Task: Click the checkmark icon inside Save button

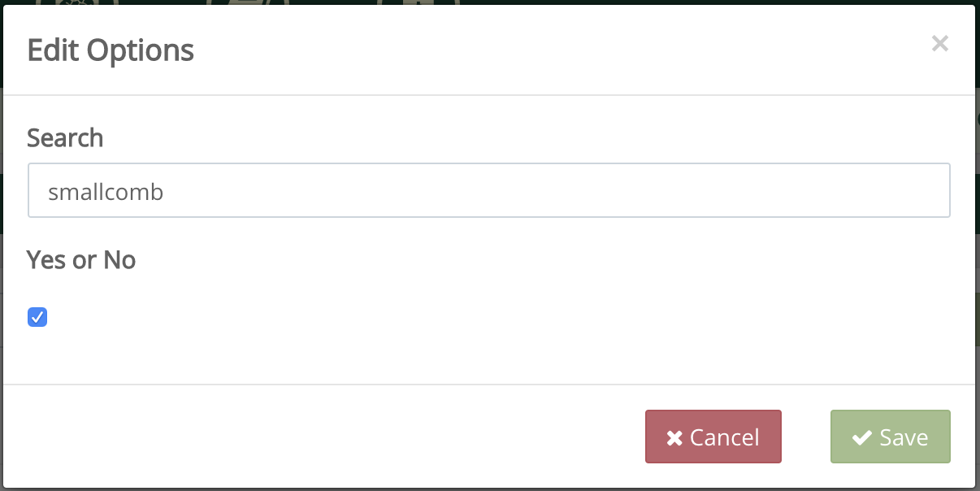Action: point(861,437)
